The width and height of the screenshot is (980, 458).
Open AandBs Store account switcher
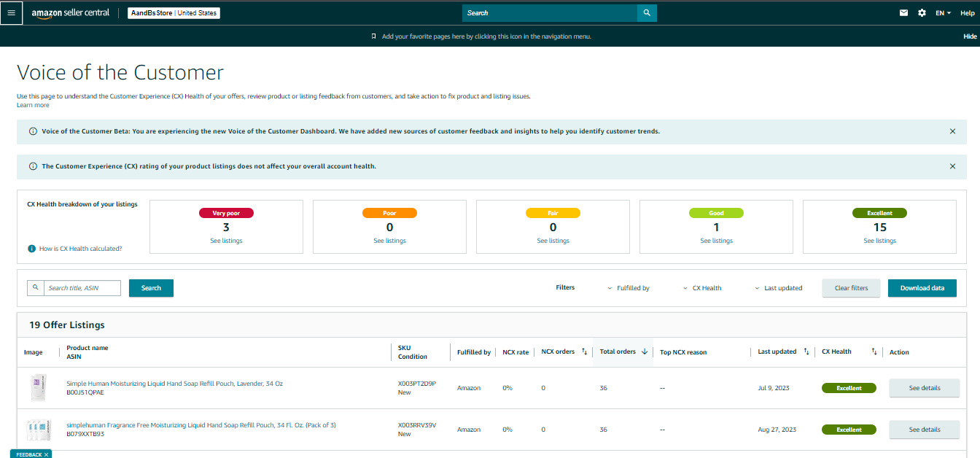(x=174, y=13)
